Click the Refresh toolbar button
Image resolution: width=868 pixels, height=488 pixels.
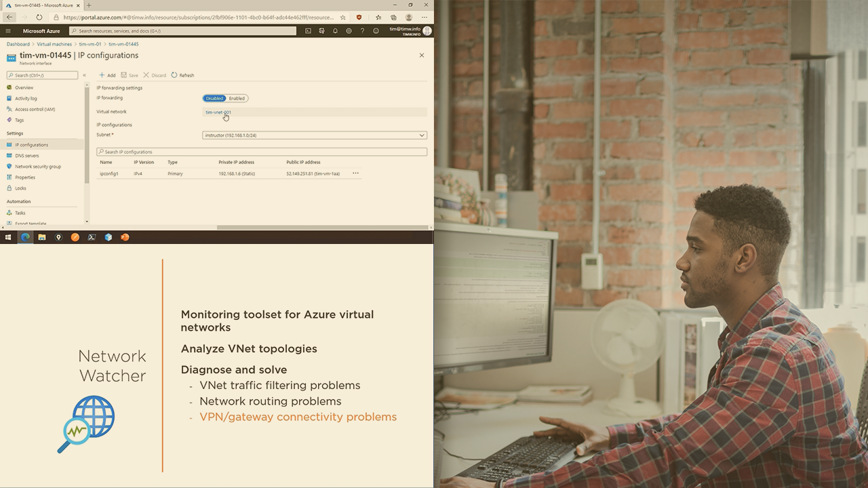click(x=182, y=75)
